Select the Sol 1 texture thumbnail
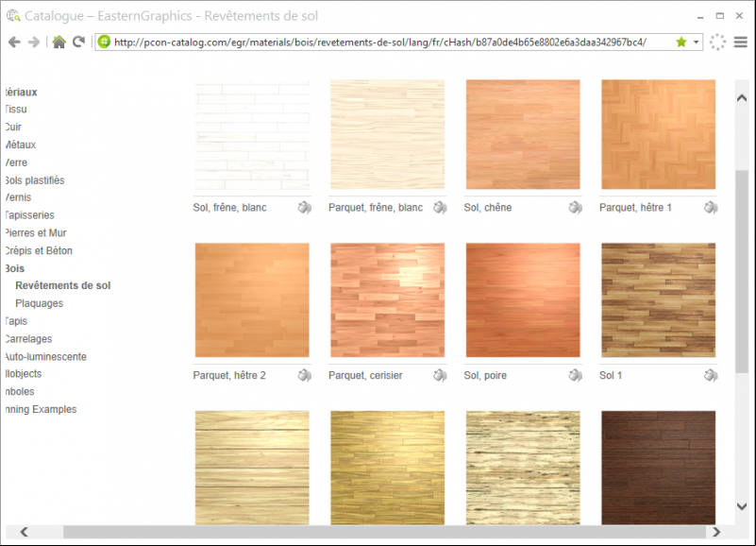 (659, 300)
